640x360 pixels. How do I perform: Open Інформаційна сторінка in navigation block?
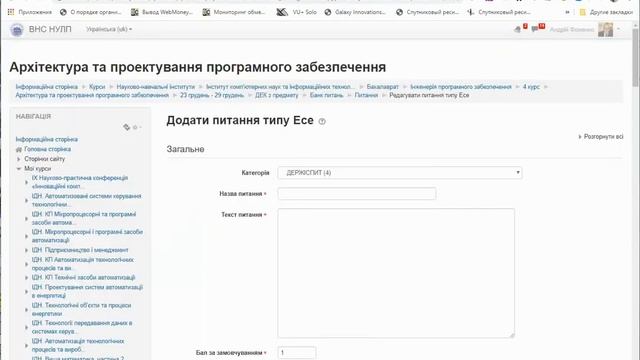47,139
